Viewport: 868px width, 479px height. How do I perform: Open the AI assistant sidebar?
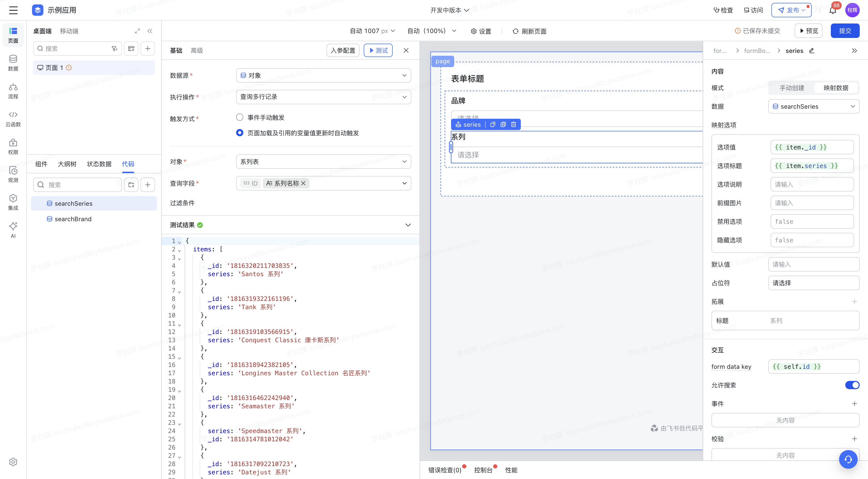(13, 230)
